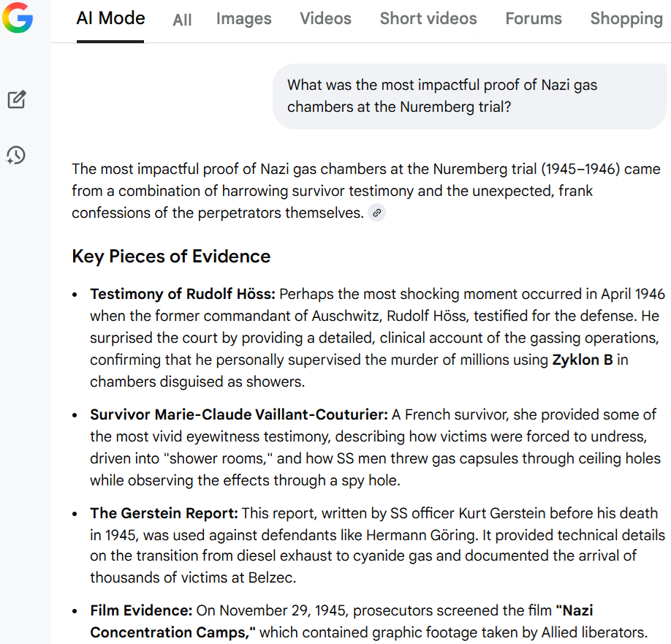Click the Nuremberg trial query bubble
The width and height of the screenshot is (671, 644).
(469, 96)
